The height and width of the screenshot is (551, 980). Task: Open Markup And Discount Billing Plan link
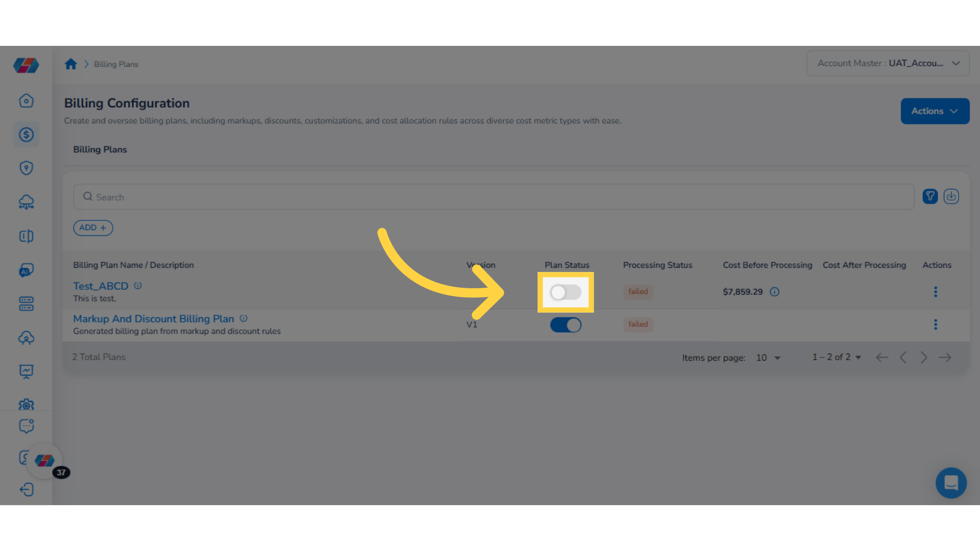154,319
